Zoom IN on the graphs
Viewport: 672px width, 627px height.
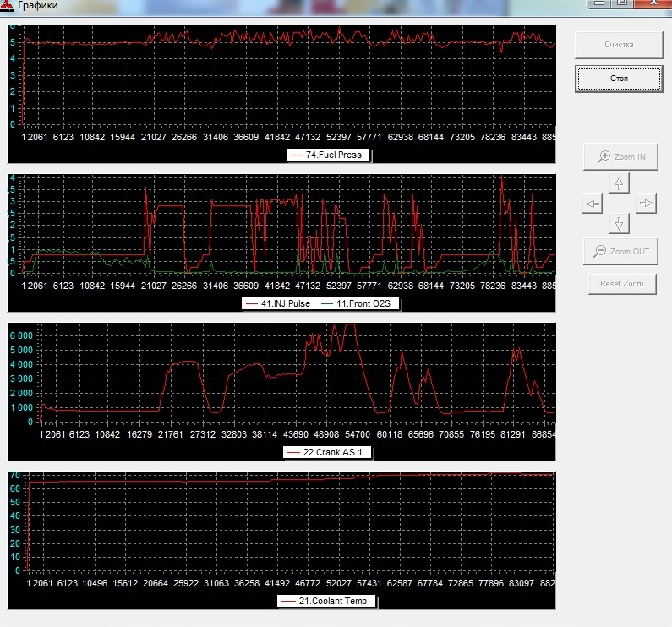pyautogui.click(x=620, y=157)
